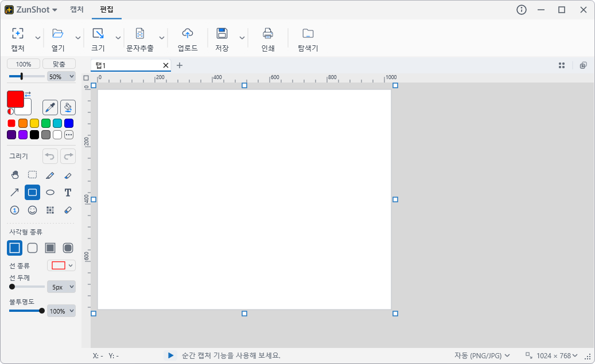The height and width of the screenshot is (364, 595).
Task: Choose the sharp-corner outline rectangle type
Action: (15, 248)
